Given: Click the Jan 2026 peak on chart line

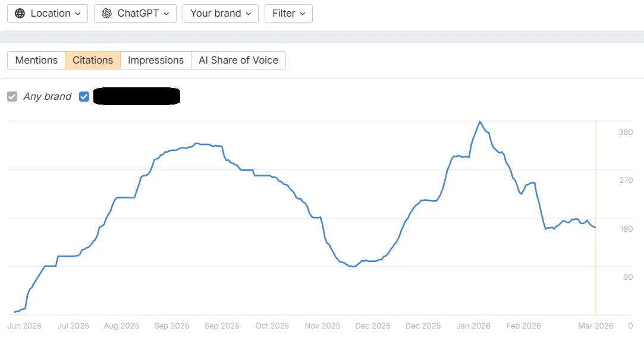Looking at the screenshot, I should tap(480, 122).
